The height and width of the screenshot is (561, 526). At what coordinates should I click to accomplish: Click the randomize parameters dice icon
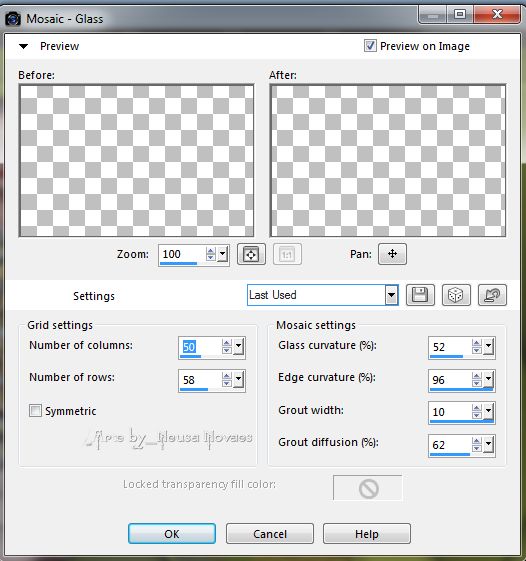[456, 295]
